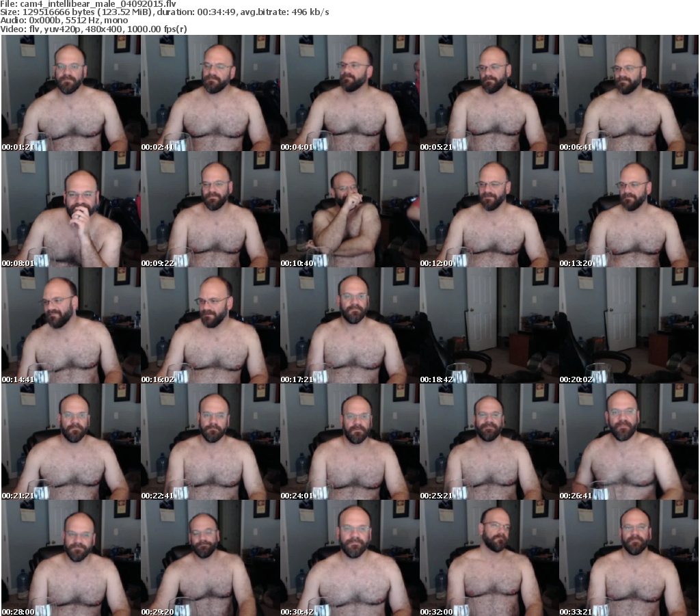Open the thumbnail with timestamp 00:08:01
Image resolution: width=700 pixels, height=616 pixels.
click(71, 209)
